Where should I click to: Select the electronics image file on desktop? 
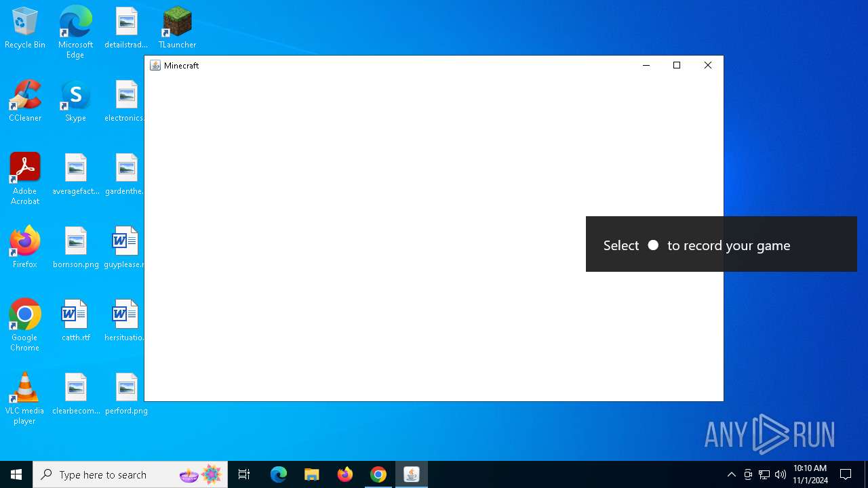tap(125, 102)
